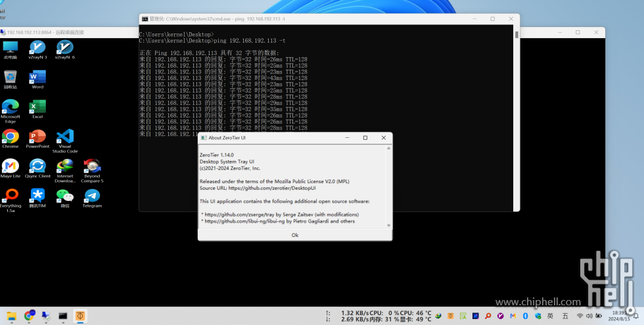Screen dimensions: 644x325
Task: Click the purple v2rayN tray icon
Action: [500, 316]
